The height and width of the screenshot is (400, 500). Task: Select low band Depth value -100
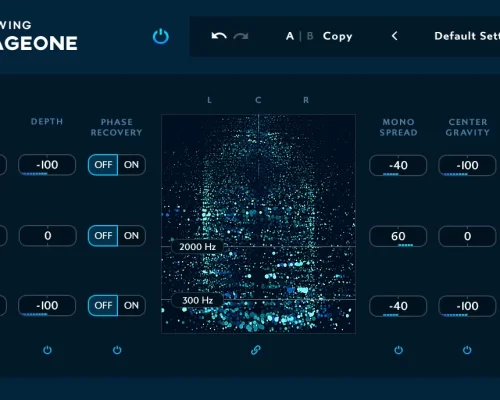click(x=47, y=305)
